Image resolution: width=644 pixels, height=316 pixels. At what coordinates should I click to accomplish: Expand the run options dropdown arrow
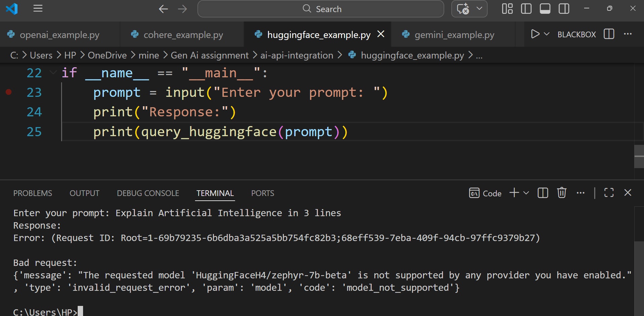pos(547,34)
